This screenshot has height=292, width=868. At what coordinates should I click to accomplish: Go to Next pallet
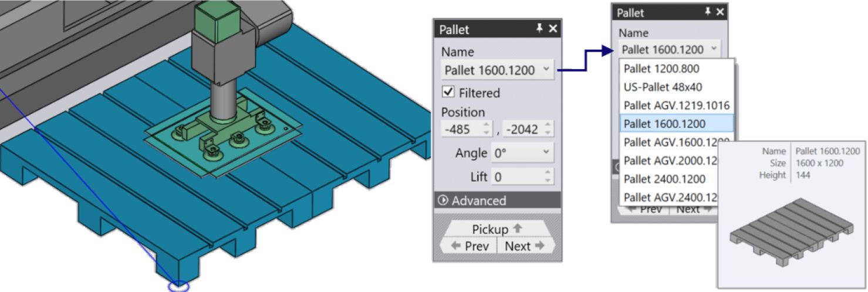[x=525, y=246]
